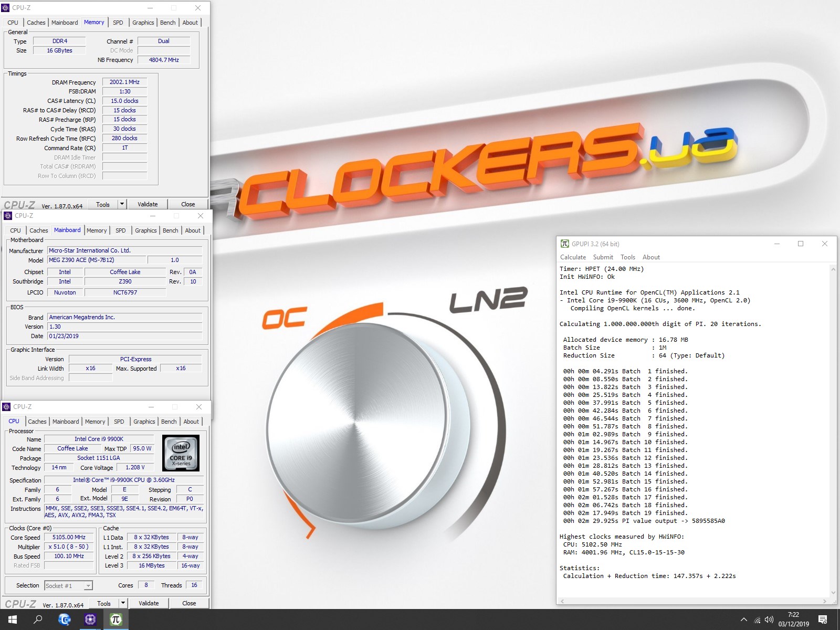
Task: Open Graphics tab in top CPU-Z window
Action: [143, 23]
